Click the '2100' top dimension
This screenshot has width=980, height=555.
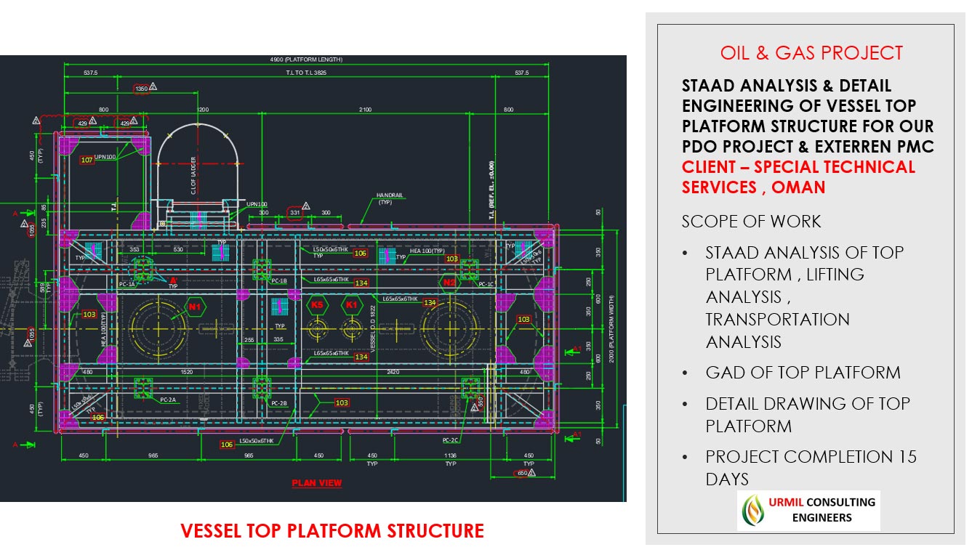tap(365, 110)
